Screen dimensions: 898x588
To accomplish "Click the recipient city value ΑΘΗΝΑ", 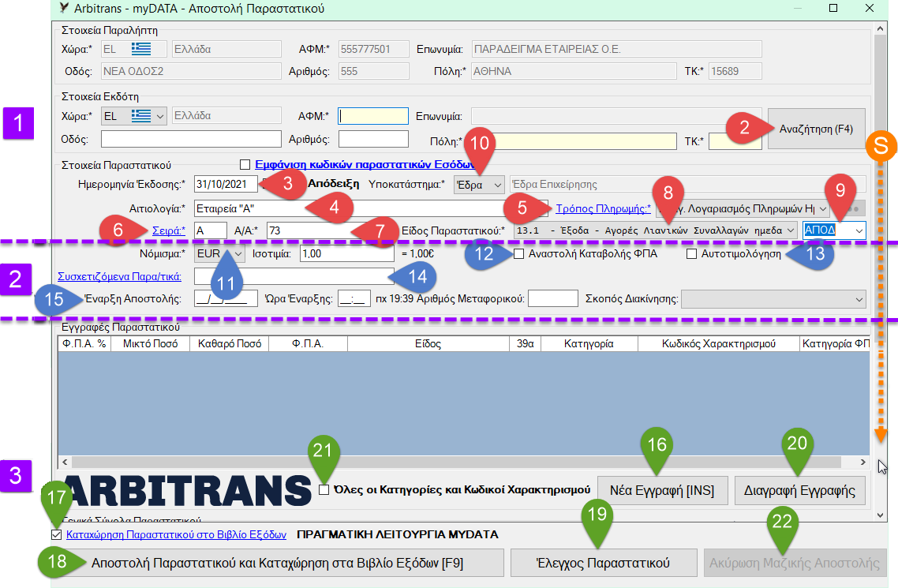I will [574, 72].
